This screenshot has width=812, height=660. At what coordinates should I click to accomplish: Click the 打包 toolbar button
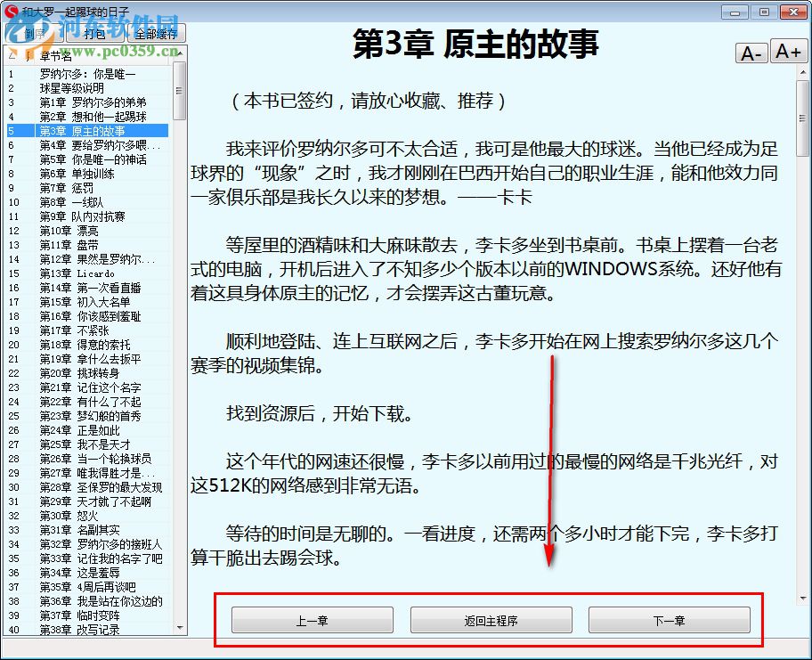click(94, 33)
